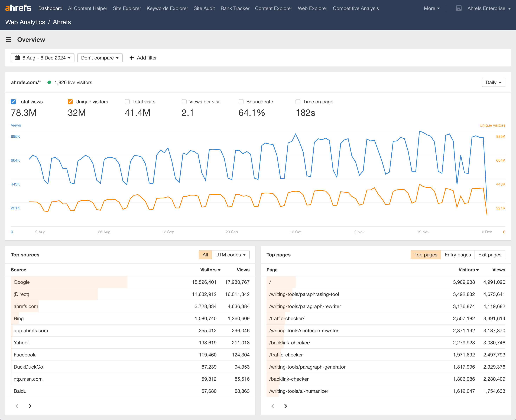Screen dimensions: 516x420
Task: Click the Baidu source row
Action: pos(130,391)
